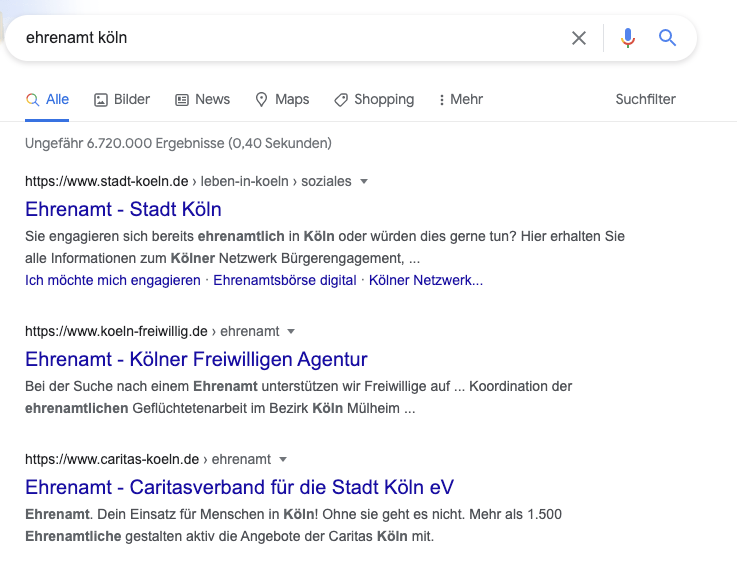737x565 pixels.
Task: Open the Suchfilter options
Action: [x=645, y=99]
